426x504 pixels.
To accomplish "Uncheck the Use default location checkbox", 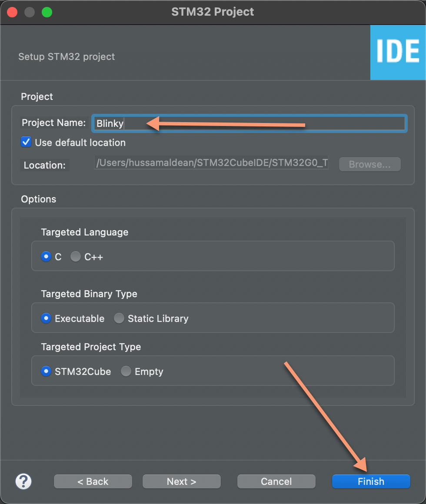I will pos(25,142).
